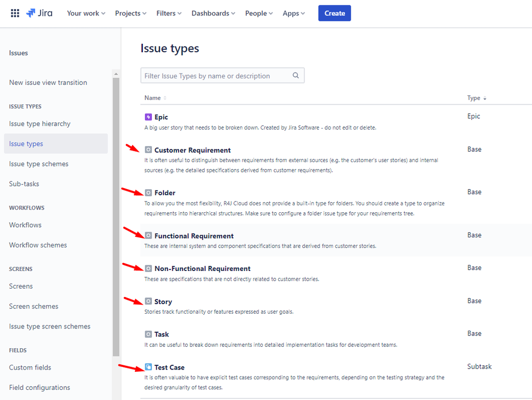Click the Customer Requirement name
Image resolution: width=532 pixels, height=400 pixels.
[x=192, y=150]
